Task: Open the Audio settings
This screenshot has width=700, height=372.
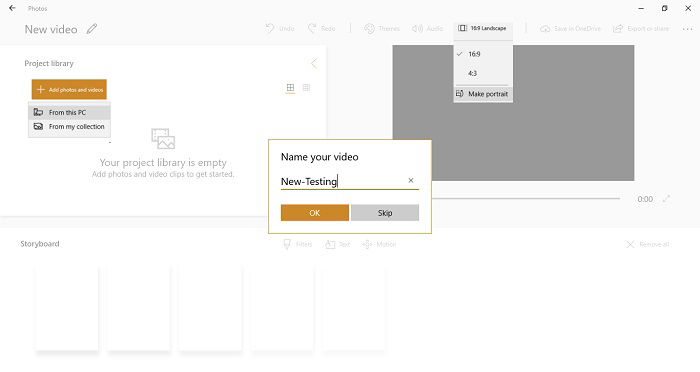Action: 428,29
